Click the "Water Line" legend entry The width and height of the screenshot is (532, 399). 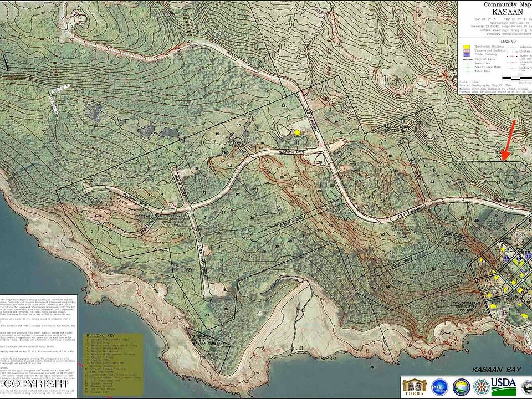[x=482, y=71]
